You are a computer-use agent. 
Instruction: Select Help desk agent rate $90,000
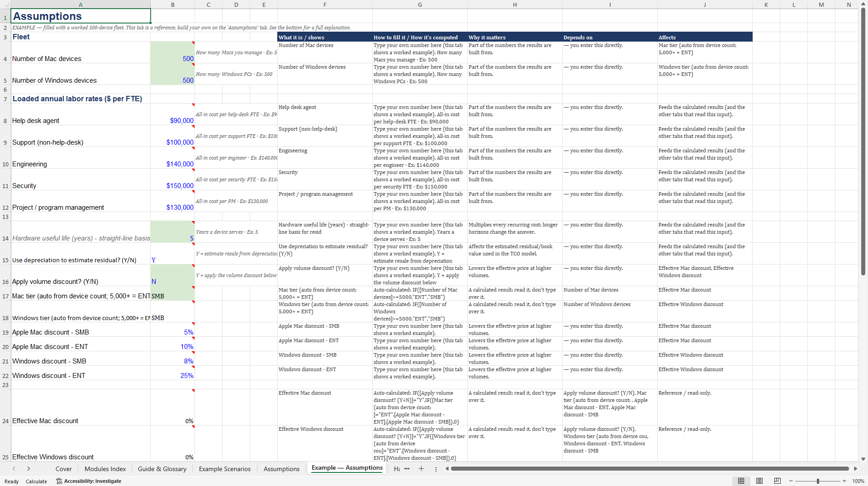tap(172, 114)
